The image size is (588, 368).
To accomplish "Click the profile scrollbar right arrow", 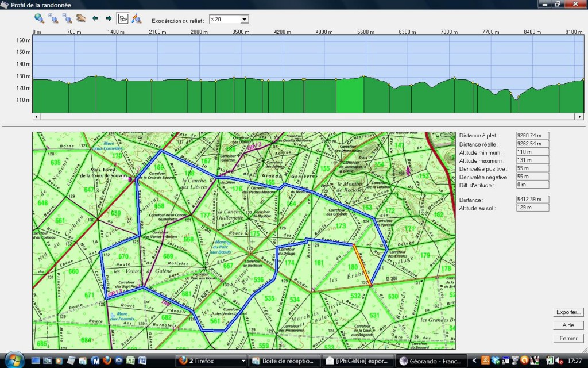I will click(x=579, y=117).
